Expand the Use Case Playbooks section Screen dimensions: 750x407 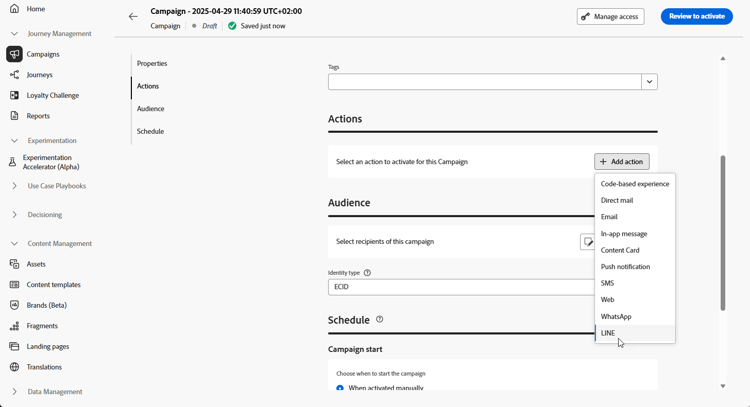pos(14,186)
